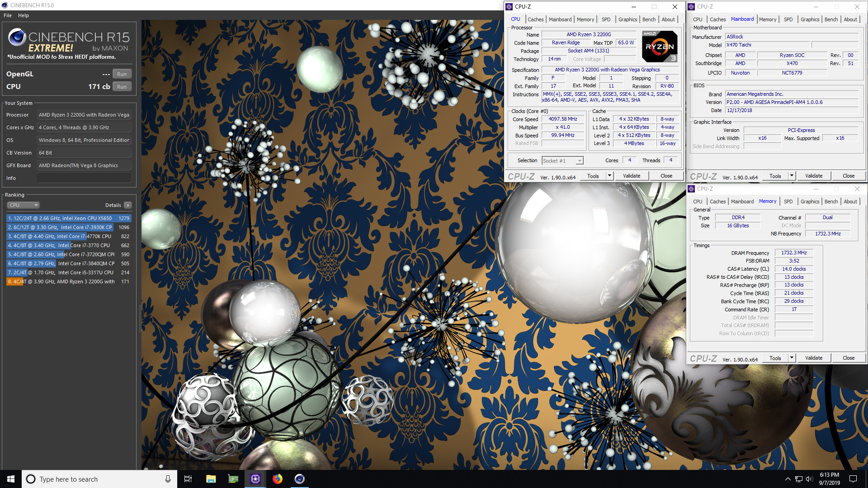
Task: Select ranking row Intel Core i7-4770K
Action: pos(69,236)
